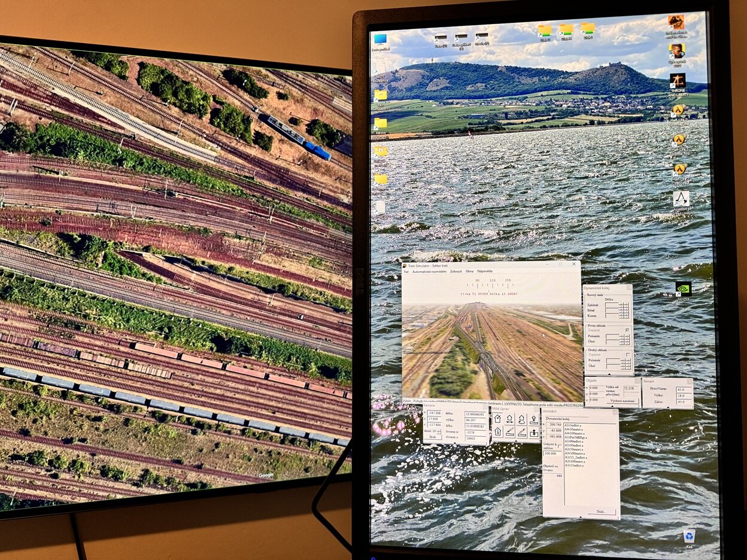Open the Assassin's Creed Unity shortcut

coord(681,202)
